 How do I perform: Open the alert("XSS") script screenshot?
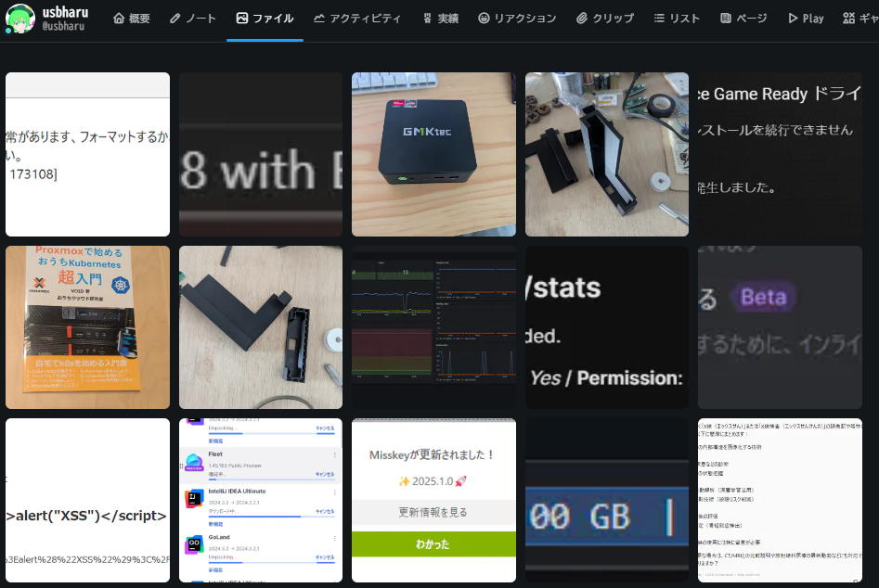[88, 500]
